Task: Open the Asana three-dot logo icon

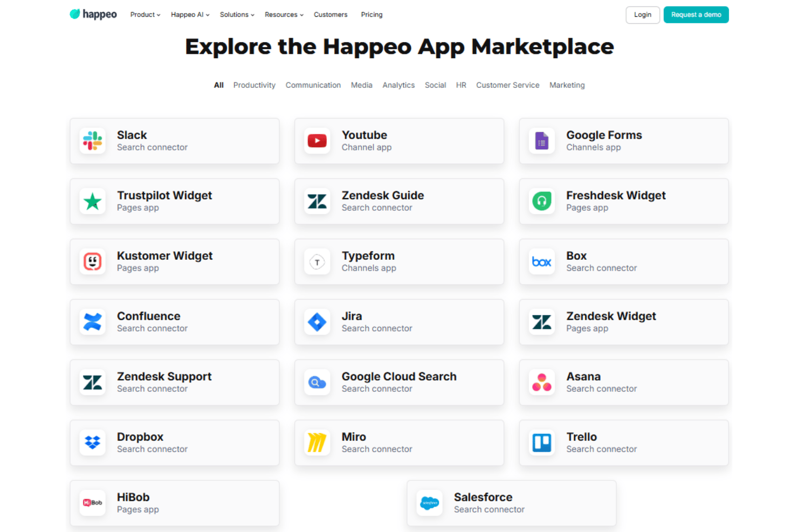Action: (x=542, y=382)
